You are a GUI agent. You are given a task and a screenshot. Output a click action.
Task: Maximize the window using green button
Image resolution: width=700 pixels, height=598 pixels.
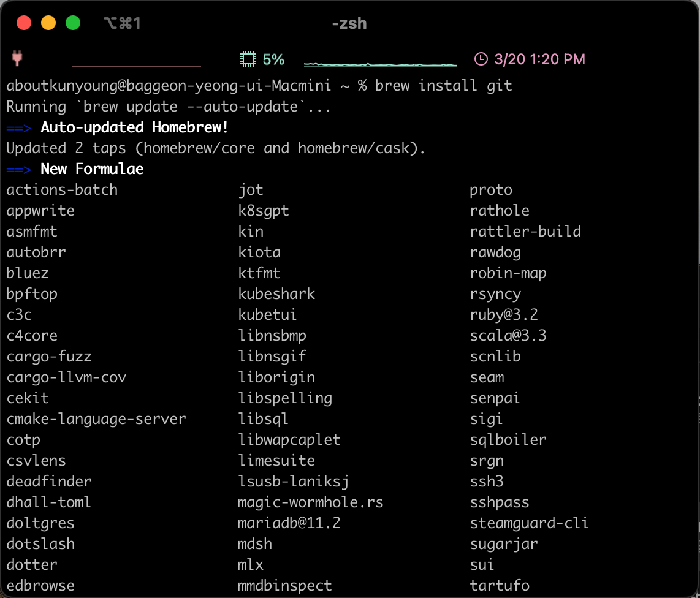73,23
